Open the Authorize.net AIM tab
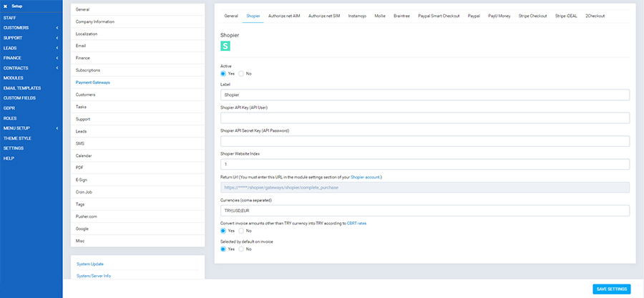 click(284, 16)
